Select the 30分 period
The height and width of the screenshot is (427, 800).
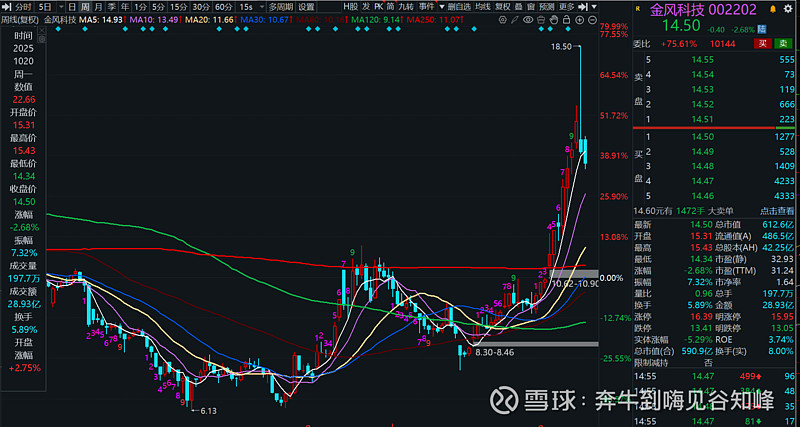(x=202, y=7)
